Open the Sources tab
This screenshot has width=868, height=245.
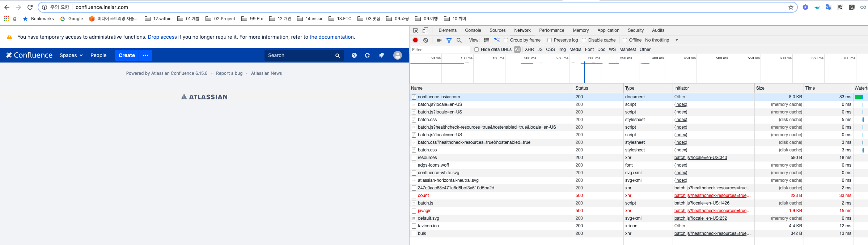coord(497,30)
